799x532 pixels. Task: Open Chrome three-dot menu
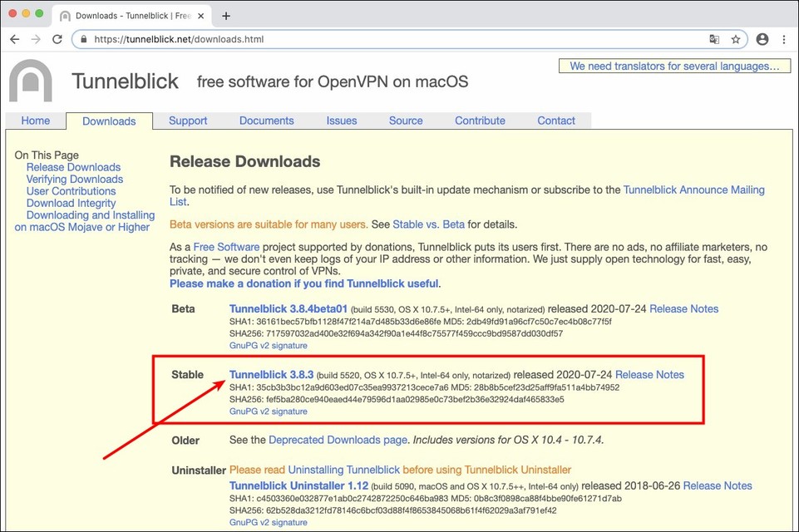point(784,39)
